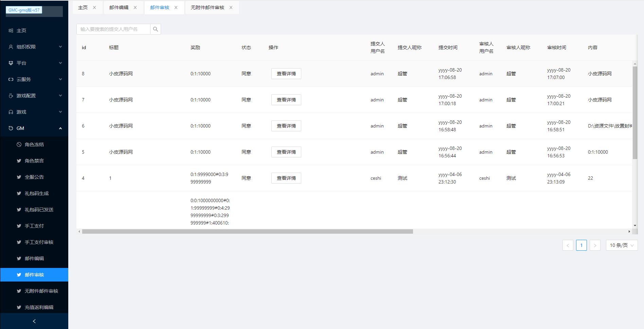Click the icon beside 礼包码生成

19,193
